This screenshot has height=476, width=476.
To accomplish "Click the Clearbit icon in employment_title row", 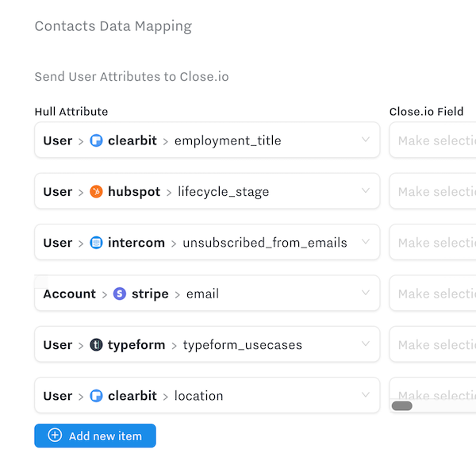I will (x=97, y=140).
